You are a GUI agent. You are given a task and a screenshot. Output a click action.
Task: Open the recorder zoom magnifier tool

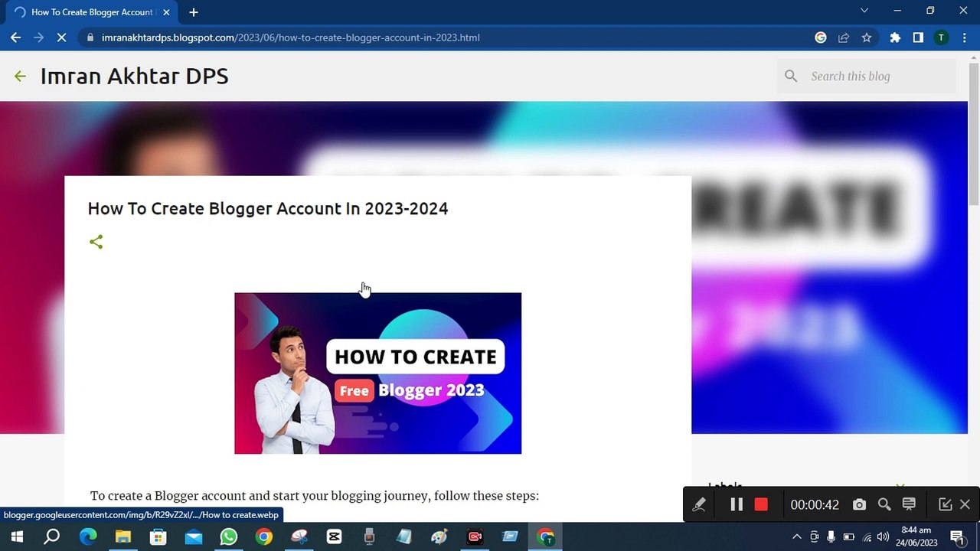tap(884, 504)
